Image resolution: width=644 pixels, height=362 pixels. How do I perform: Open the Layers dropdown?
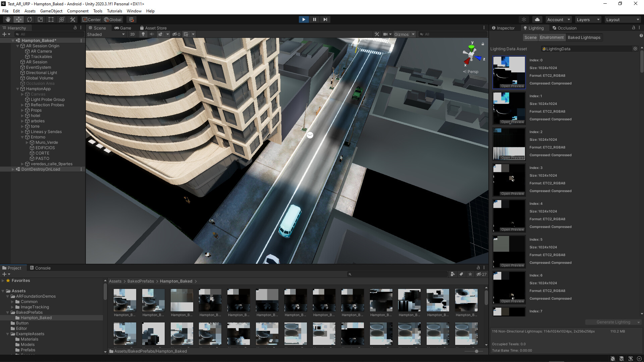pos(588,19)
